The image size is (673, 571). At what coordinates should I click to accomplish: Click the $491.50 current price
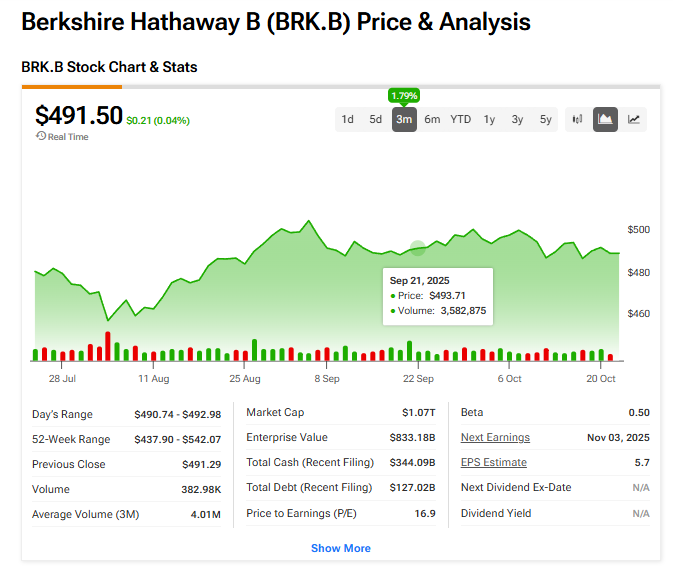click(78, 115)
